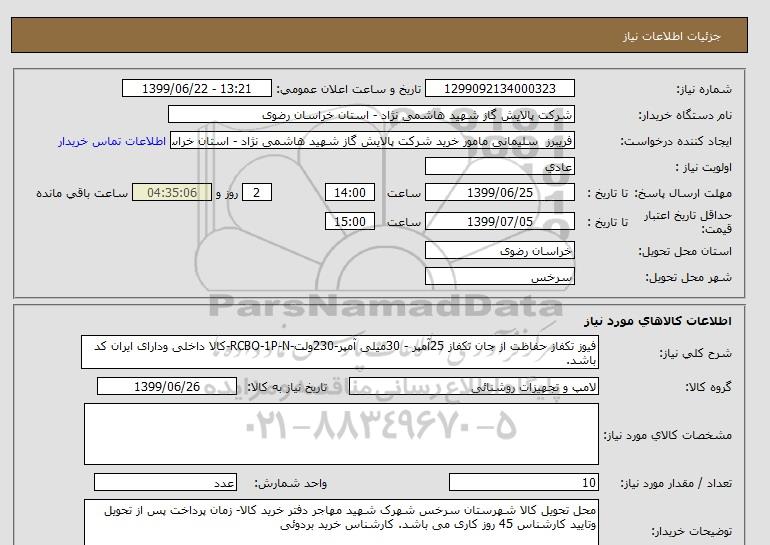
Task: Click the general need description text box
Action: (x=340, y=353)
